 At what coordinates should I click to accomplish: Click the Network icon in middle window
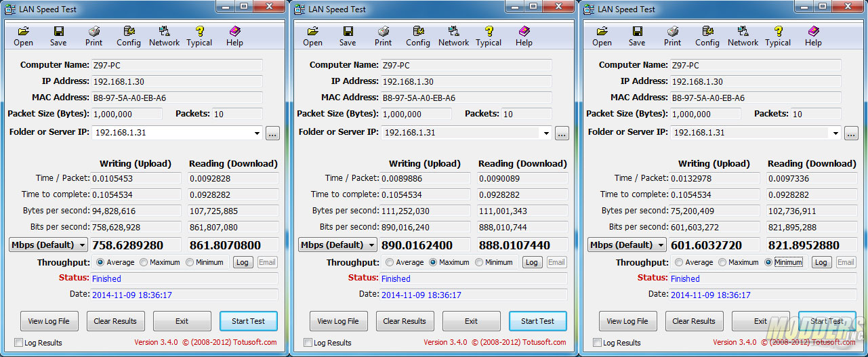point(454,31)
